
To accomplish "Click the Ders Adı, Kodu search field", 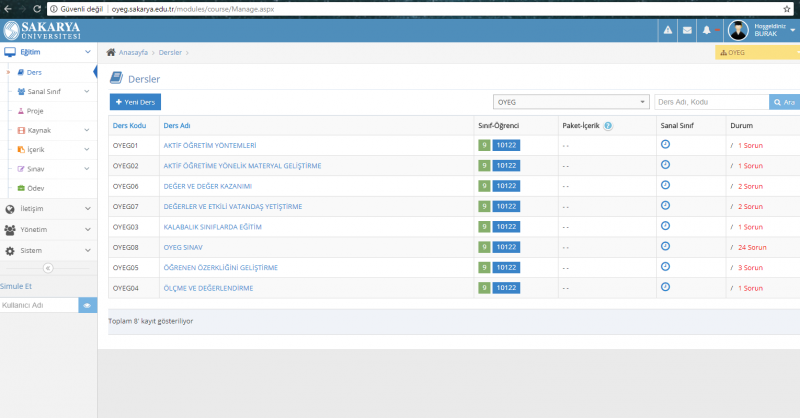I will pos(710,102).
